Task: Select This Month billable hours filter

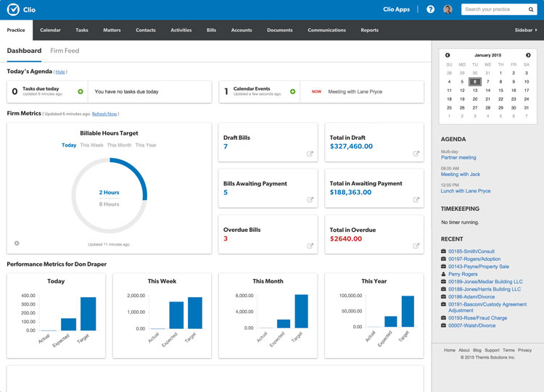Action: tap(119, 145)
